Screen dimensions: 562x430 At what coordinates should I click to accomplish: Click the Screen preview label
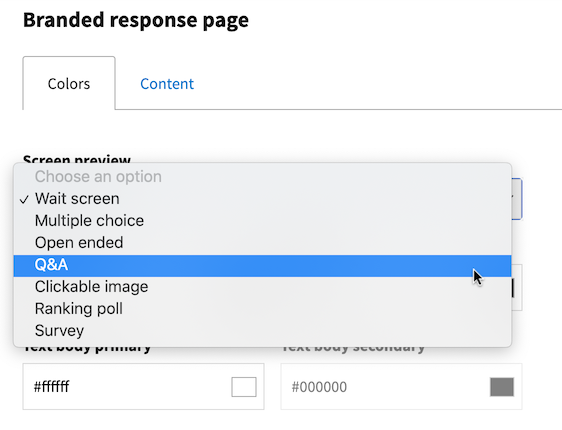pos(77,158)
